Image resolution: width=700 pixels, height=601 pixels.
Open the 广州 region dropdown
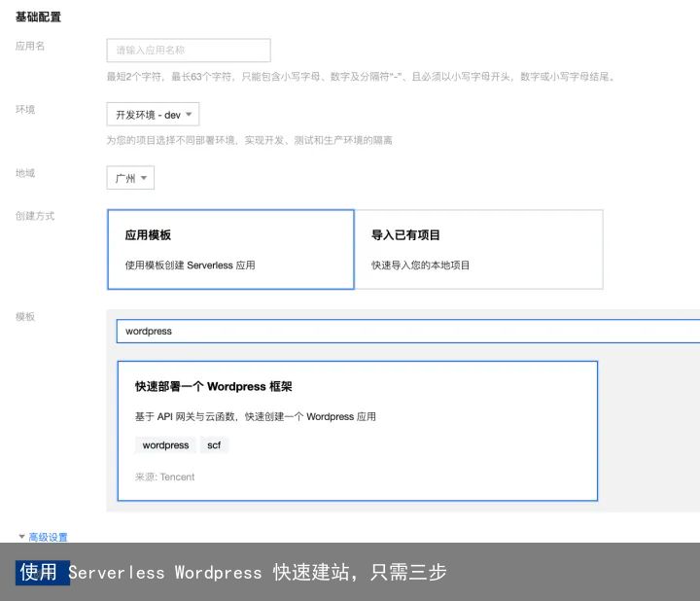click(x=130, y=178)
